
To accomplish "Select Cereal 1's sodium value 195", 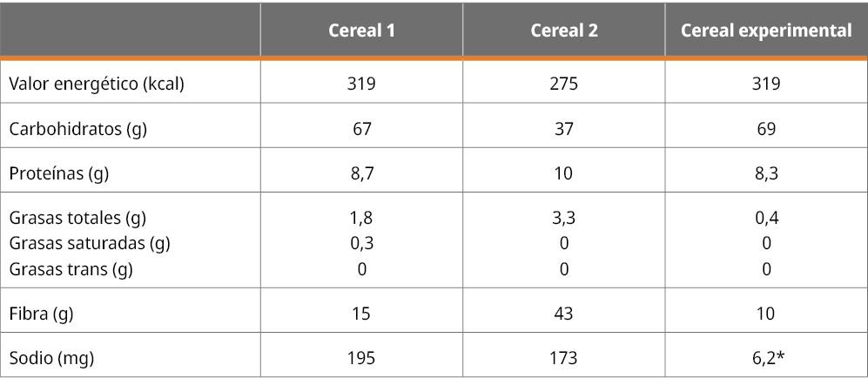I will click(x=361, y=357).
